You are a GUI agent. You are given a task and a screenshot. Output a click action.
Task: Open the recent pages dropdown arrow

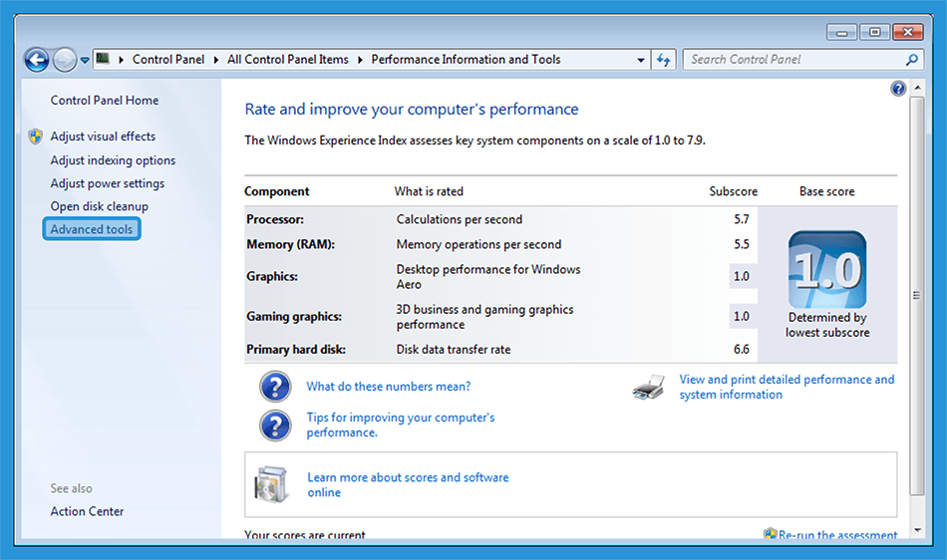[x=85, y=60]
